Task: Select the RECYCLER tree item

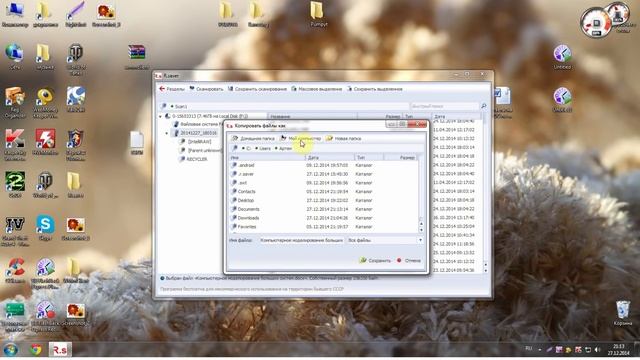Action: 193,159
